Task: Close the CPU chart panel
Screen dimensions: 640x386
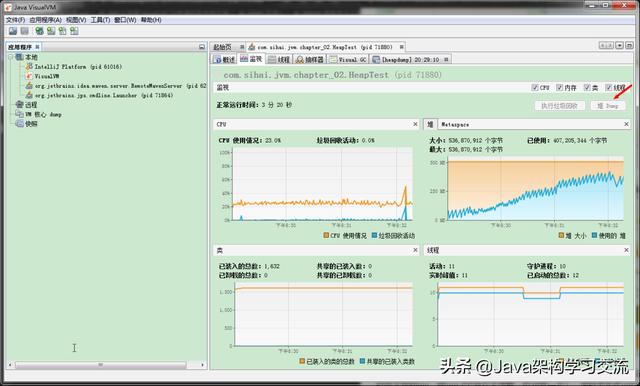Action: pos(415,124)
